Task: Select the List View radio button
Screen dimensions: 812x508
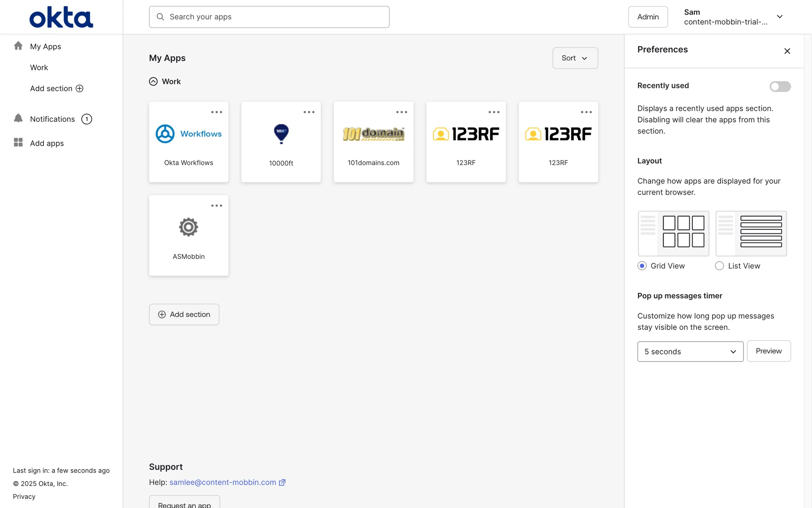Action: pos(719,266)
